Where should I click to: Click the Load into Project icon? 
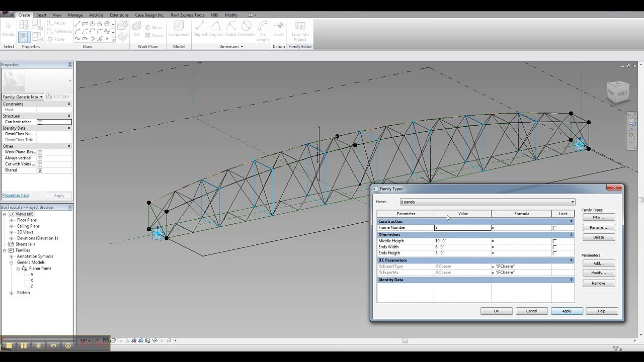[300, 31]
